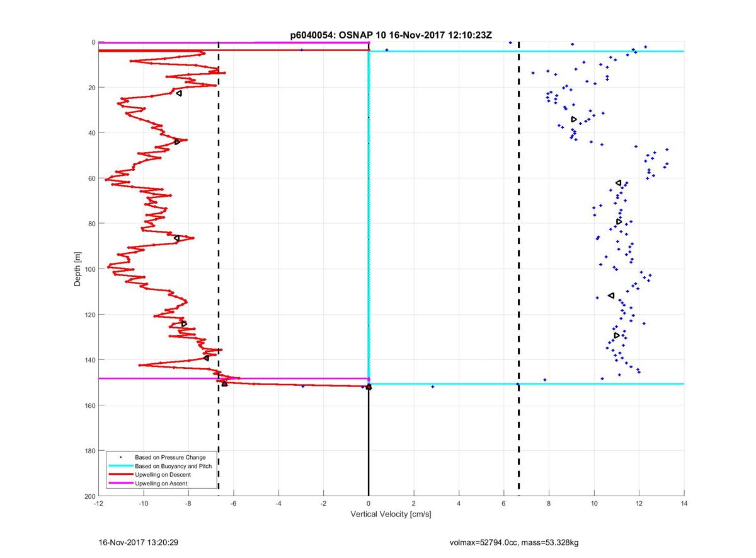756x558 pixels.
Task: Select the 'Vertical Velocity [cm/s]' x-axis label
Action: tap(391, 514)
